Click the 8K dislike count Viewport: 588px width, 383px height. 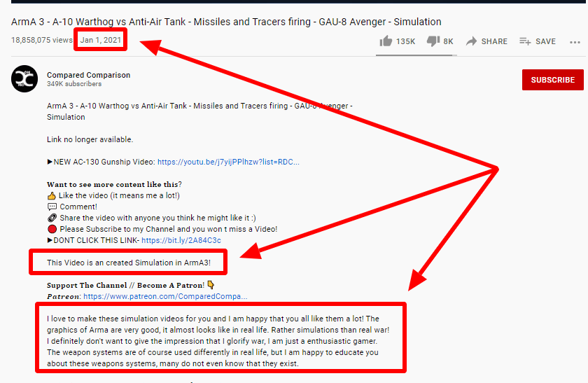[448, 41]
